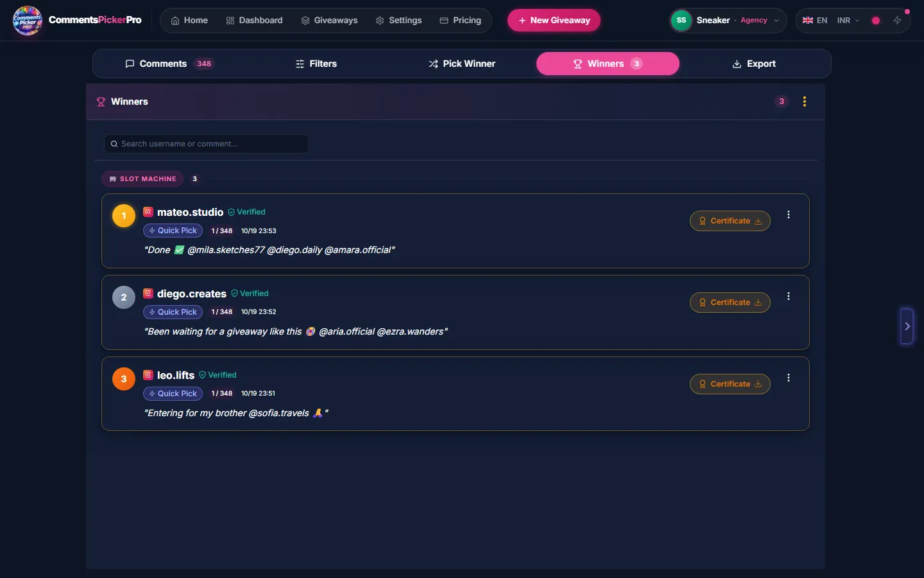Click Quick Pick tag on mateo.studio card
Image resolution: width=924 pixels, height=578 pixels.
(x=173, y=231)
